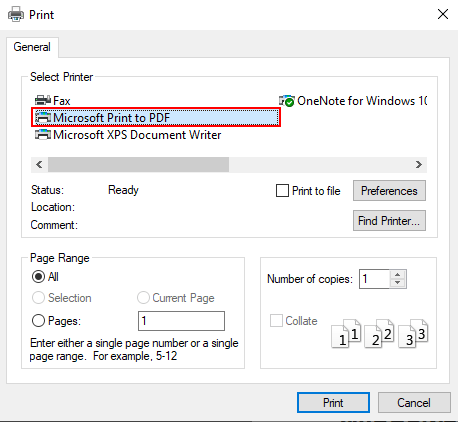Select the Fax printer icon
The height and width of the screenshot is (422, 458).
coord(43,100)
